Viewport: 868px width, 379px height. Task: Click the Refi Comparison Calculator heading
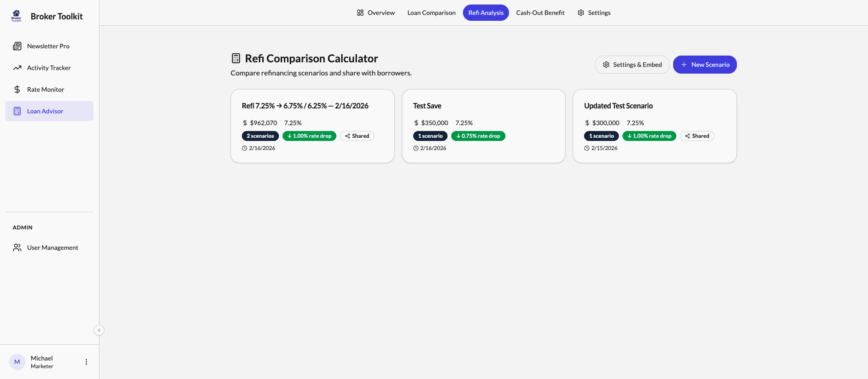(x=311, y=58)
